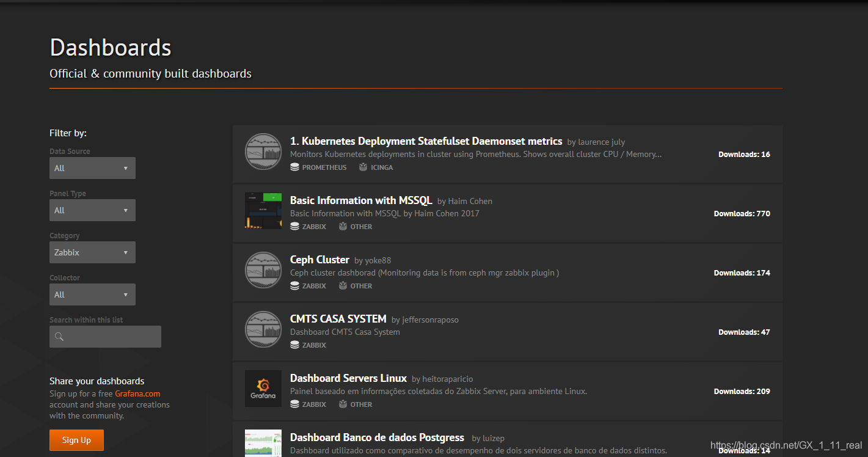Click the Prometheus database icon in Kubernetes row
The height and width of the screenshot is (457, 868).
pyautogui.click(x=294, y=167)
